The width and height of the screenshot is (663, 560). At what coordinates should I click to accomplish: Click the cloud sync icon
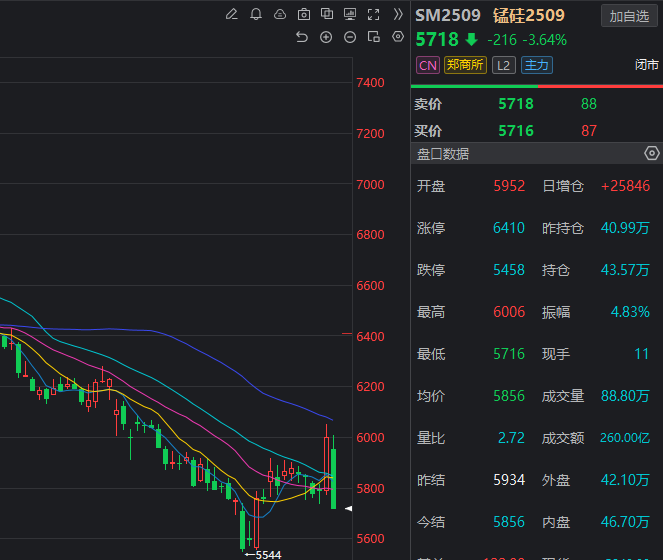280,15
